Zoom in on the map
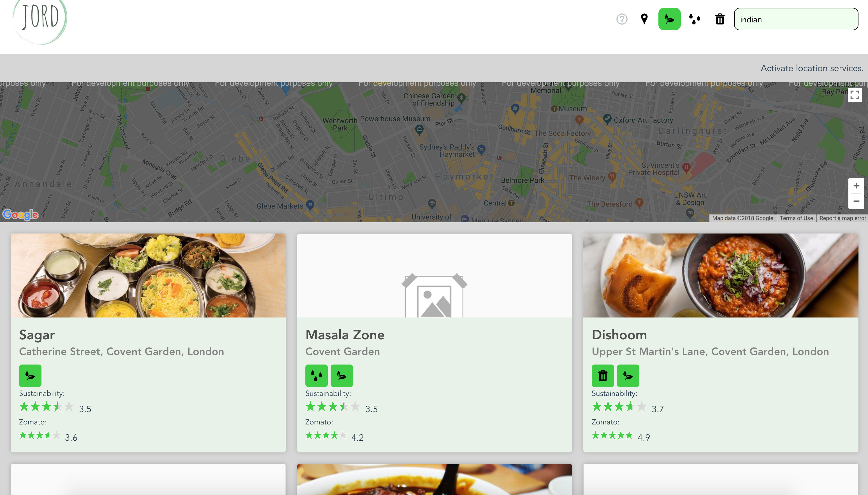The height and width of the screenshot is (495, 868). coord(856,186)
